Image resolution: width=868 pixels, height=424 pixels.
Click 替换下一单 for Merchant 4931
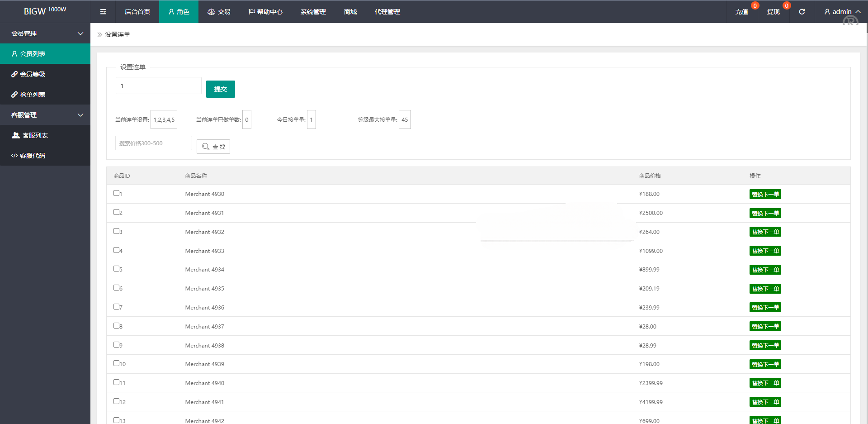coord(765,213)
